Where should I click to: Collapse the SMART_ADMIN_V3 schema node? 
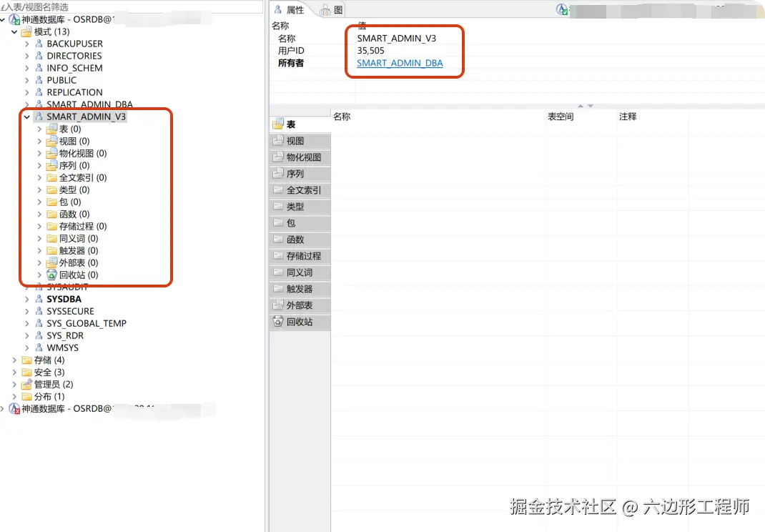tap(26, 116)
